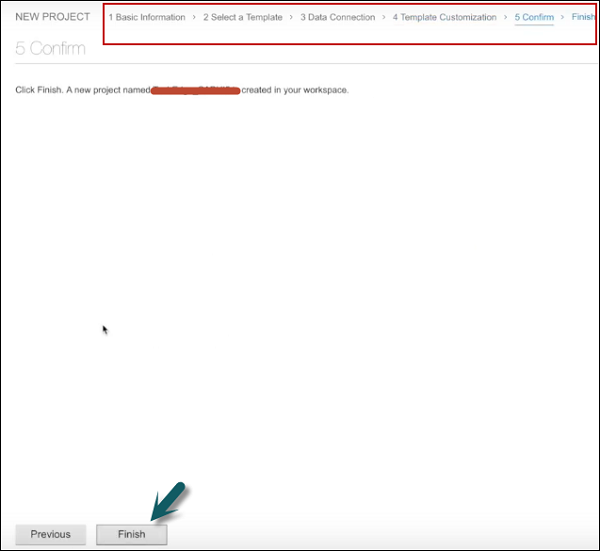Click the redacted project name text

195,90
